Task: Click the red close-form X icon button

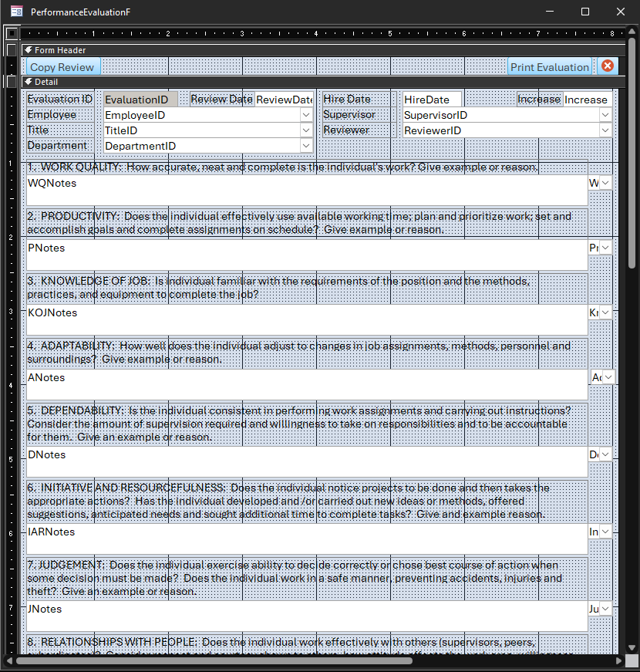Action: (608, 66)
